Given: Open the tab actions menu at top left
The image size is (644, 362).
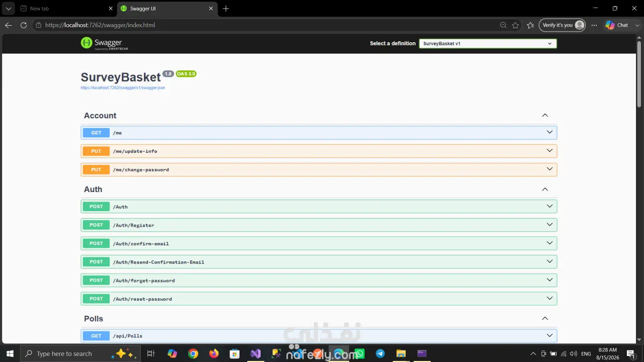Looking at the screenshot, I should pos(9,9).
